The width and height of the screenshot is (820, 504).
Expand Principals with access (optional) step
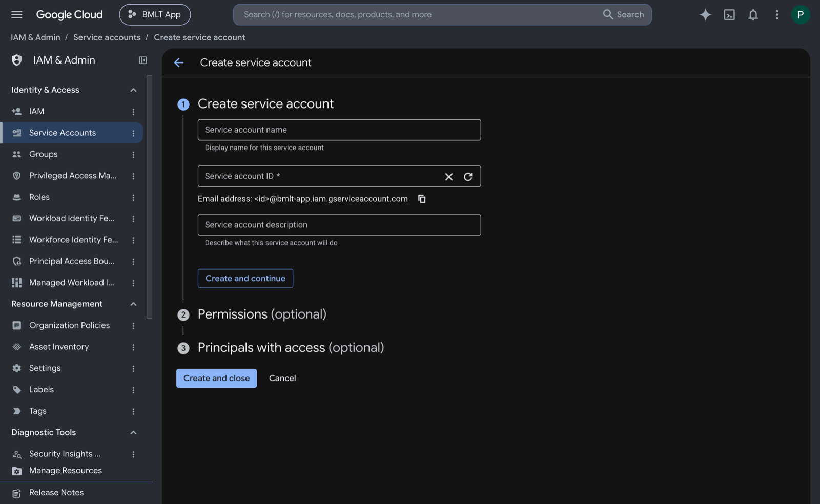point(291,348)
